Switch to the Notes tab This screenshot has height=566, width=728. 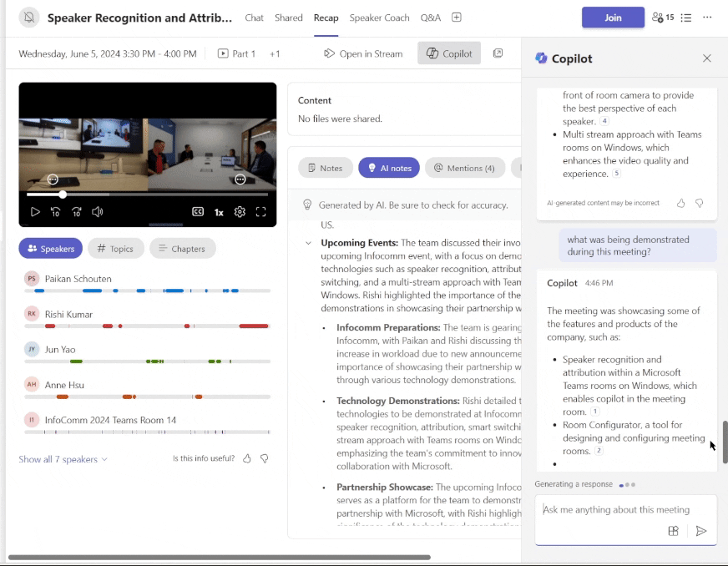click(x=325, y=168)
